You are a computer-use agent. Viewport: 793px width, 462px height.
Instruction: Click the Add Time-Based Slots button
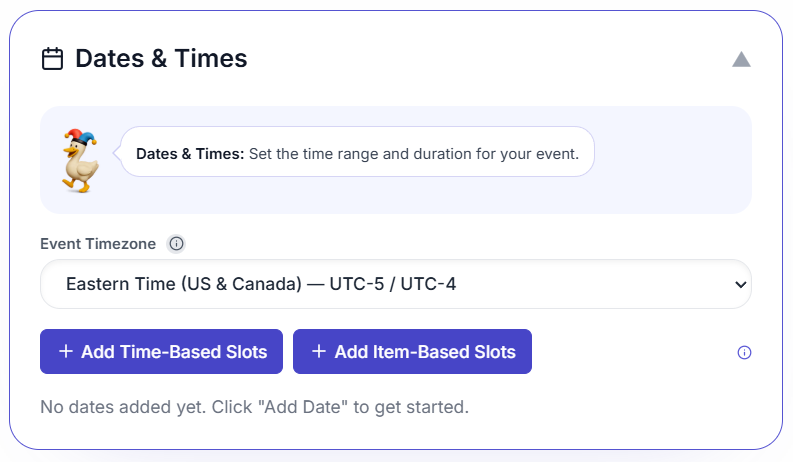[161, 352]
